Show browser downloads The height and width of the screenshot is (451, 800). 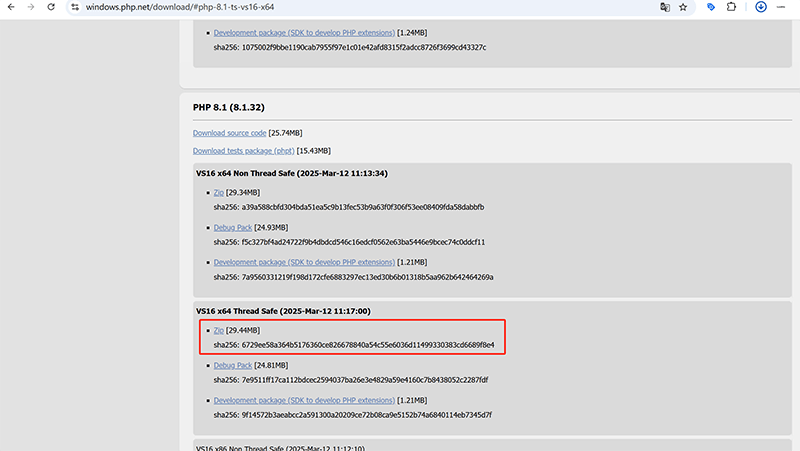[x=761, y=7]
